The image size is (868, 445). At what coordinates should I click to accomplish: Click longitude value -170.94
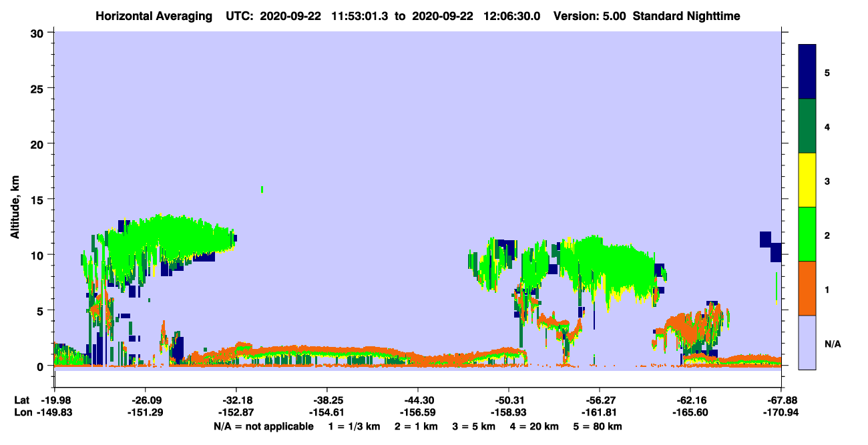tap(782, 413)
